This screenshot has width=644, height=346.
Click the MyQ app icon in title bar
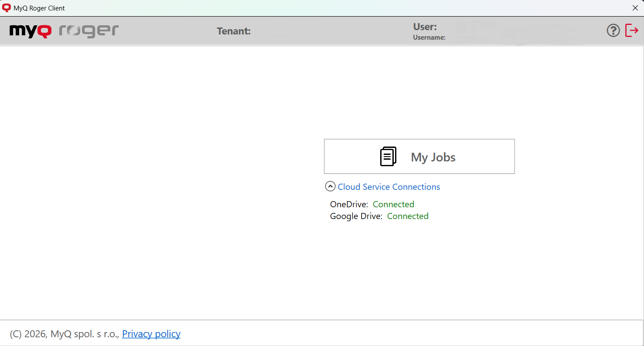[7, 8]
